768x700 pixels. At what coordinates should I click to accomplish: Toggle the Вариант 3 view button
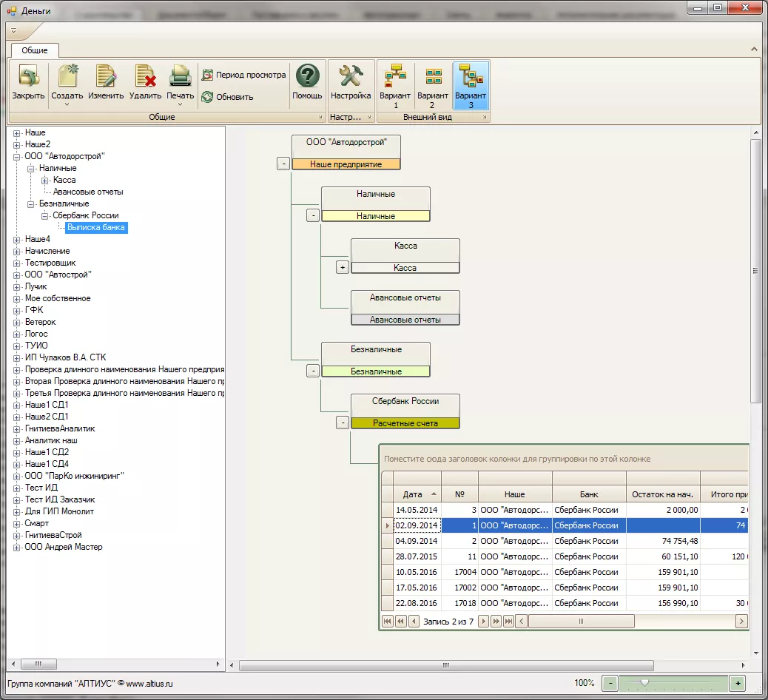tap(471, 77)
